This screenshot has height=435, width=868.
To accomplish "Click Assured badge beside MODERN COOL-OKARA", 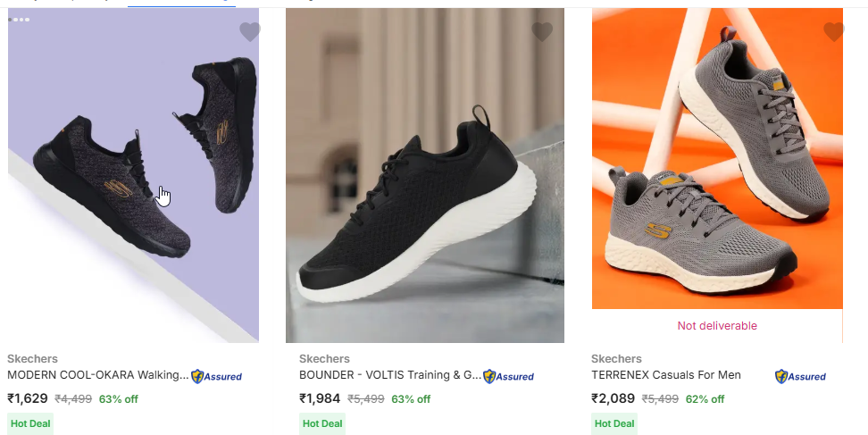I will pyautogui.click(x=217, y=376).
